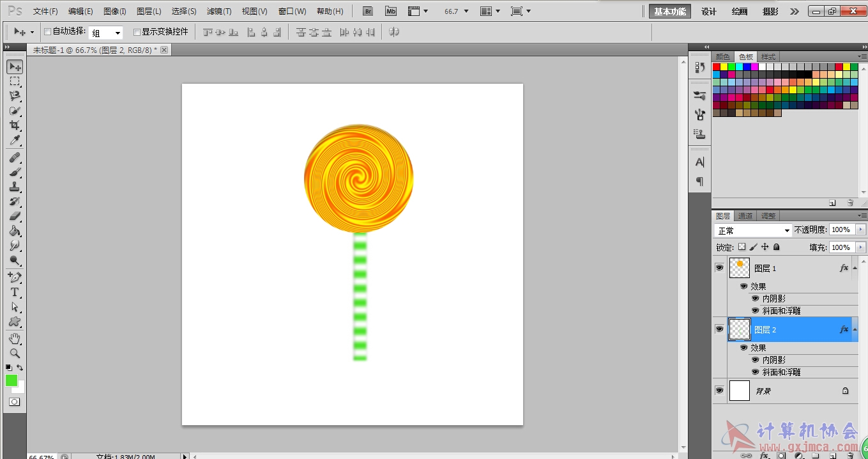Viewport: 868px width, 459px height.
Task: Open the Screen Mode dropdown
Action: (x=521, y=12)
